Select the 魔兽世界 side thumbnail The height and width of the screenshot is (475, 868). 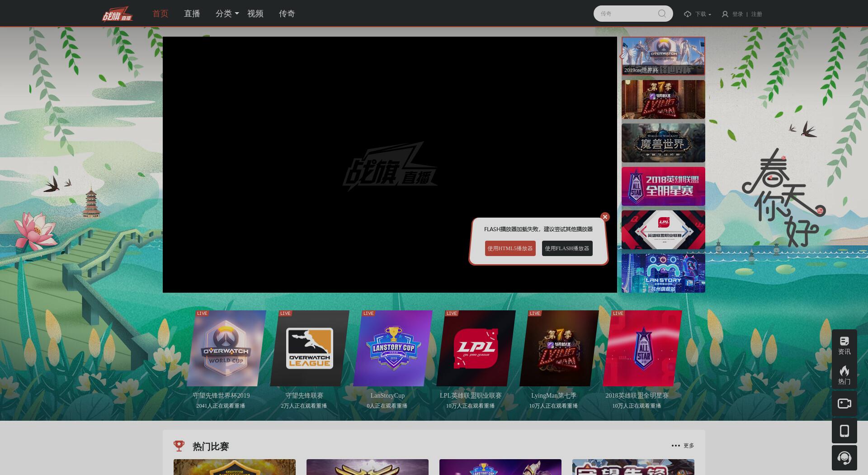663,143
